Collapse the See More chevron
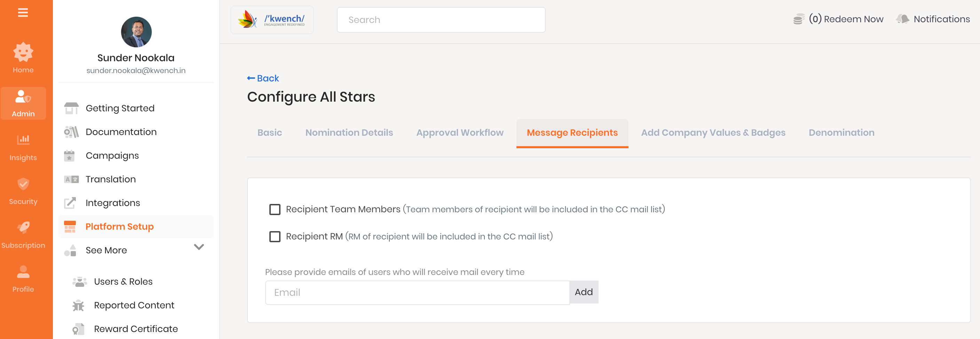This screenshot has height=339, width=980. coord(199,247)
